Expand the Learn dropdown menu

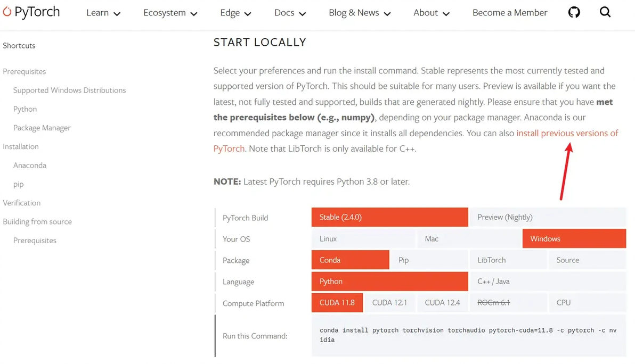103,13
